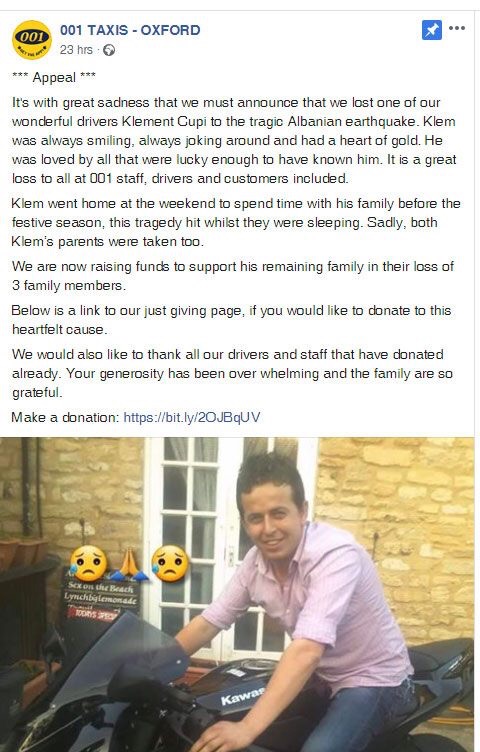This screenshot has width=480, height=752.
Task: Open the 001 TAXIS - OXFORD page name
Action: pos(130,30)
